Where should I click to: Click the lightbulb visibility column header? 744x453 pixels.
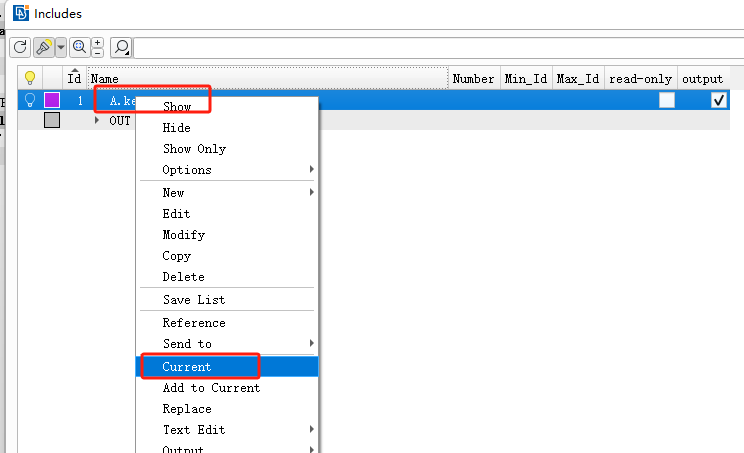pos(30,78)
